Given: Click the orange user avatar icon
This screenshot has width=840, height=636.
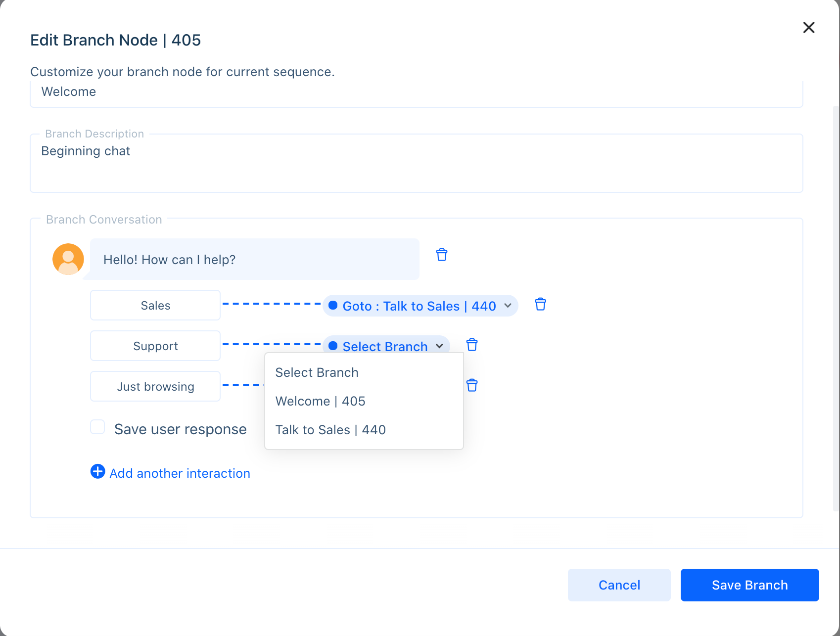Looking at the screenshot, I should tap(68, 259).
